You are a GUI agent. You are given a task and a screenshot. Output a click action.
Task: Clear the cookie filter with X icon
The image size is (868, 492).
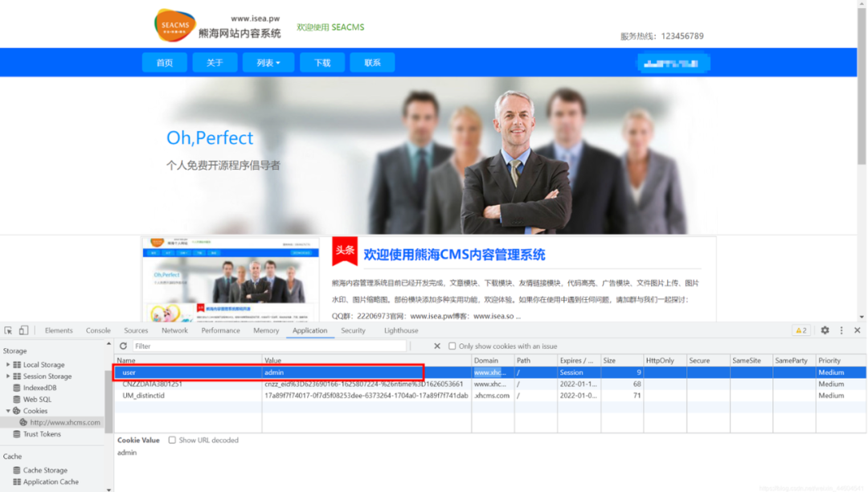click(x=436, y=346)
